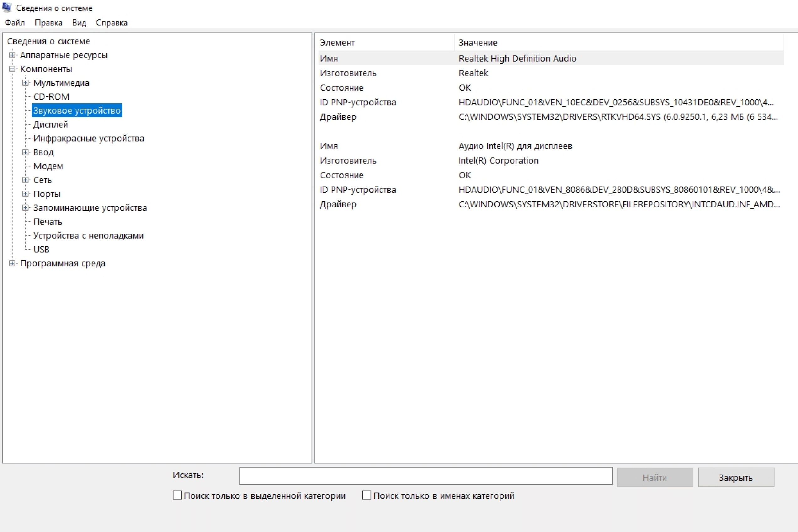Viewport: 798px width, 532px height.
Task: Expand the Мультимедиа node
Action: point(25,83)
